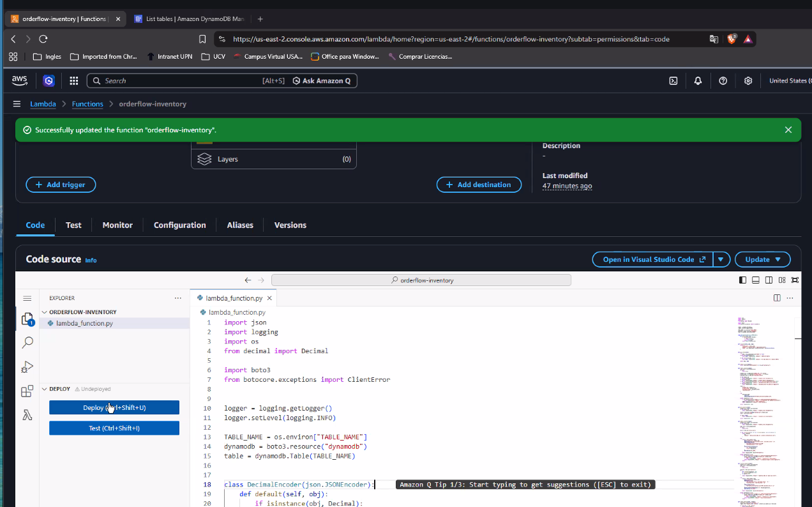Viewport: 812px width, 507px height.
Task: Open the Run and Debug view
Action: pos(27,367)
